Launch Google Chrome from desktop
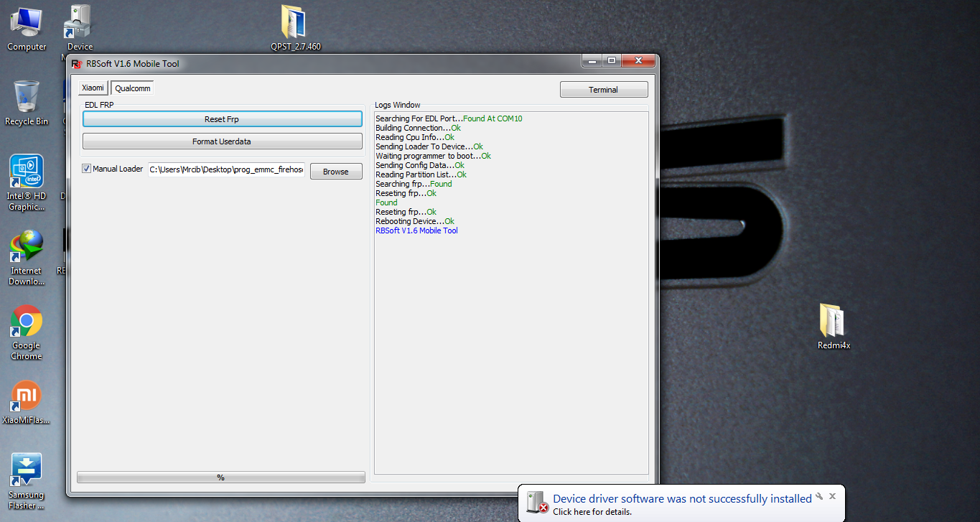The image size is (980, 522). click(27, 332)
